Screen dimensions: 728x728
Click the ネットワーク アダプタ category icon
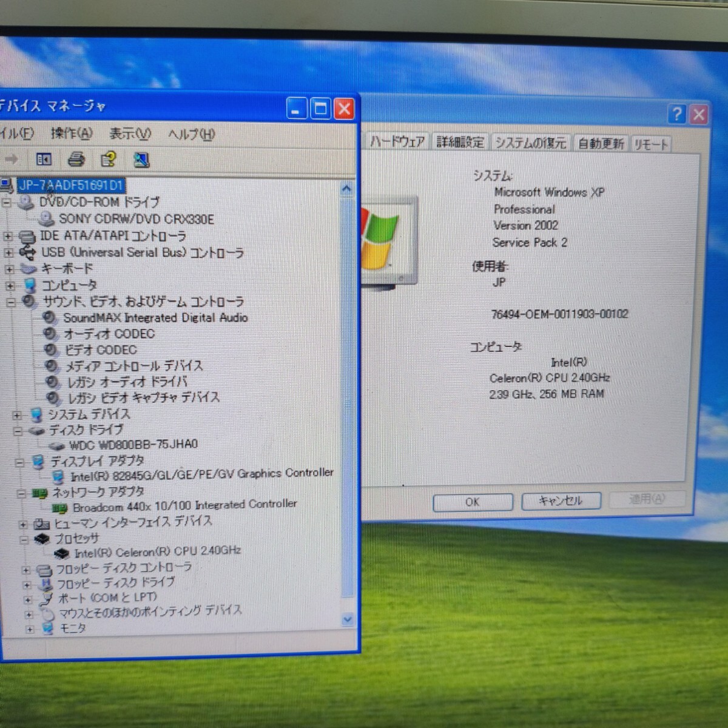[39, 493]
